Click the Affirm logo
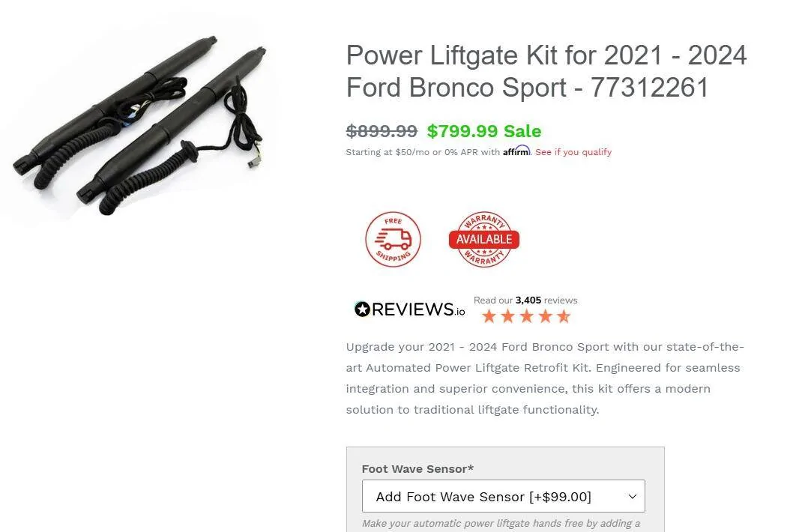This screenshot has height=532, width=802. click(x=516, y=151)
